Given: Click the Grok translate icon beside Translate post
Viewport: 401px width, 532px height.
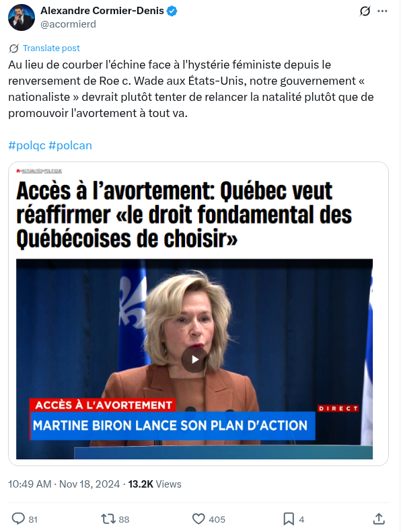Looking at the screenshot, I should tap(14, 48).
